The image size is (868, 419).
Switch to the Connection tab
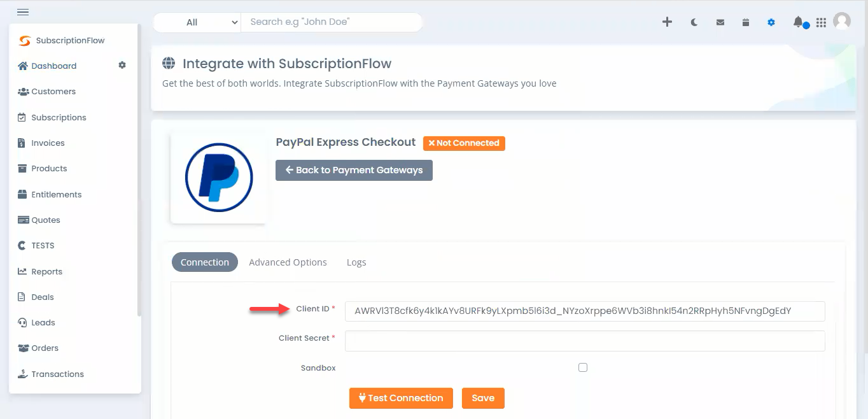205,262
